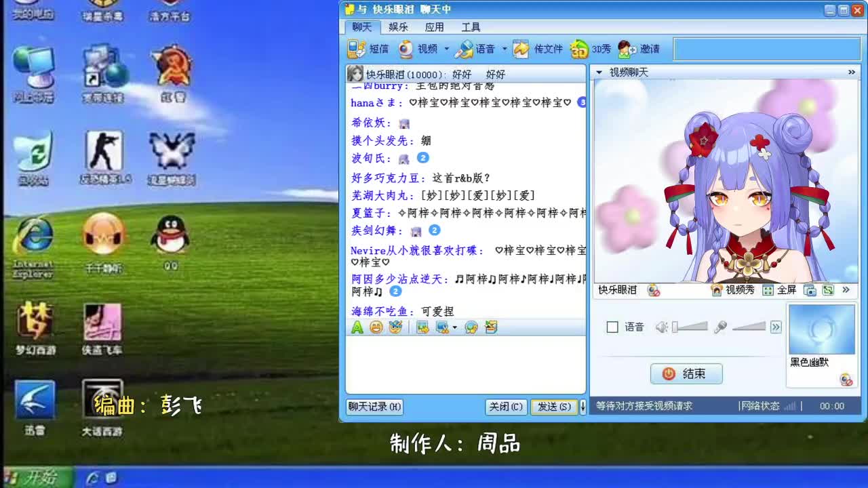Click the send picture icon
Screen dimensions: 868x488
tap(422, 327)
